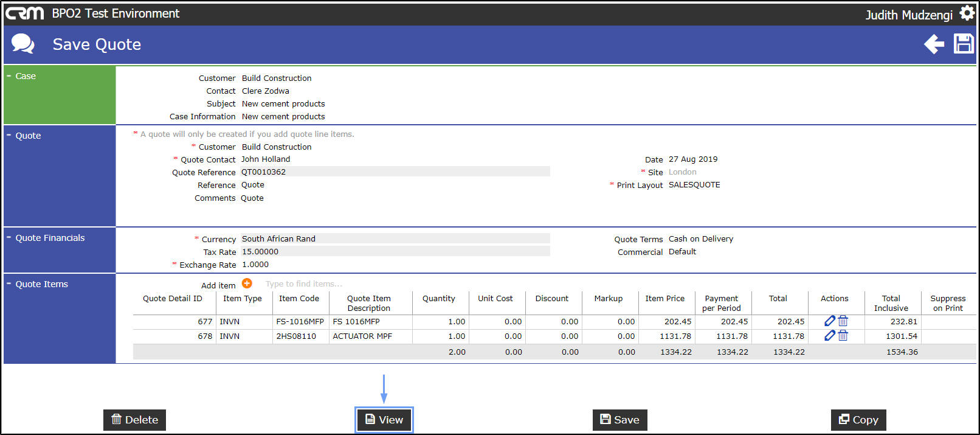Collapse the Case section
Screen dimensions: 980x435
coord(9,76)
